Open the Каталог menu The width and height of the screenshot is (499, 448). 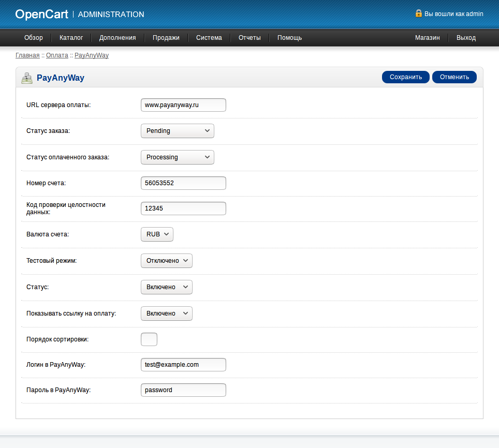[x=71, y=38]
